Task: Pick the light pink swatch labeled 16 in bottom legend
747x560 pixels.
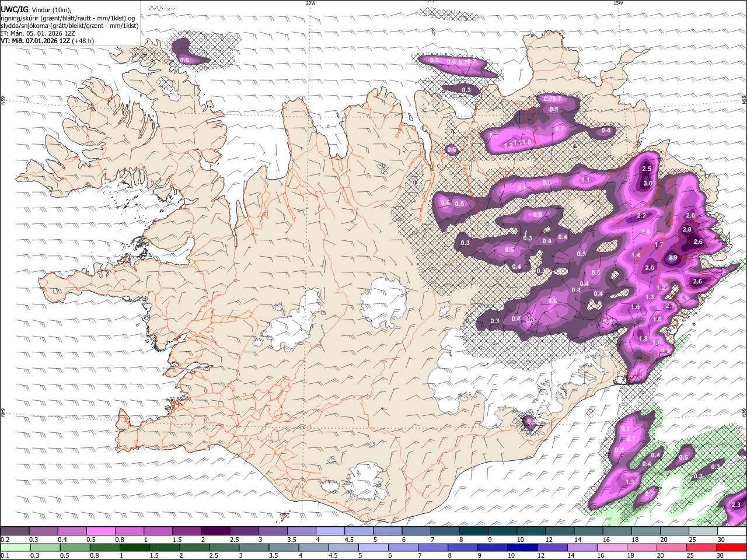Action: 611,547
